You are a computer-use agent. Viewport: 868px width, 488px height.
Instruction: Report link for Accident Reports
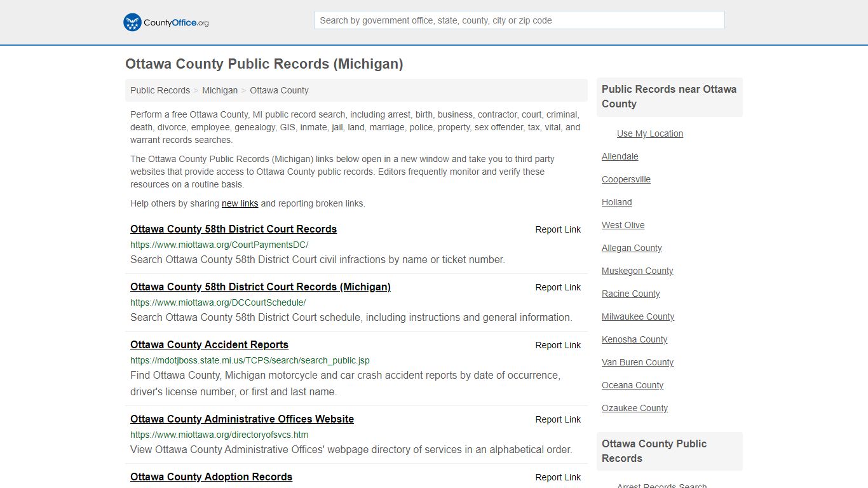558,345
